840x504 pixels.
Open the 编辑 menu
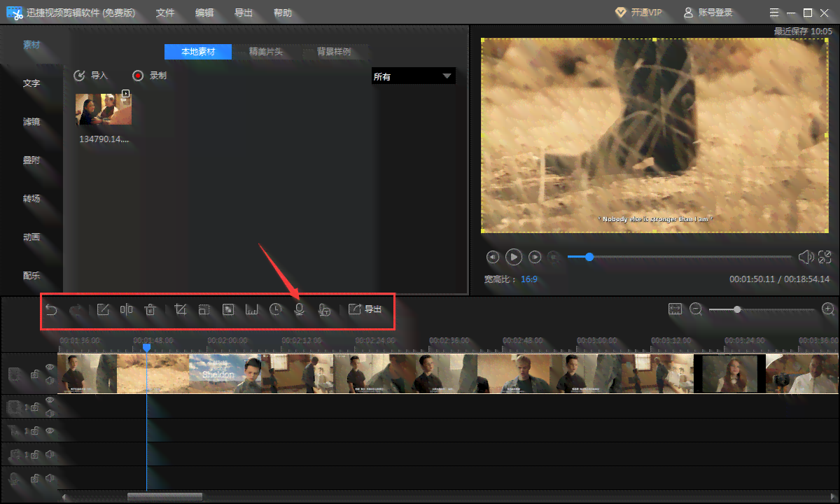(204, 13)
